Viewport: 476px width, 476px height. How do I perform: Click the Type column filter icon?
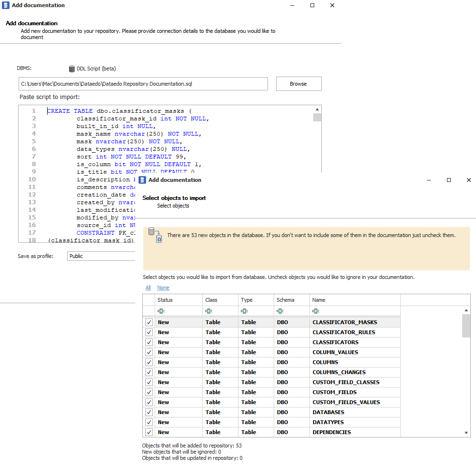tap(244, 311)
